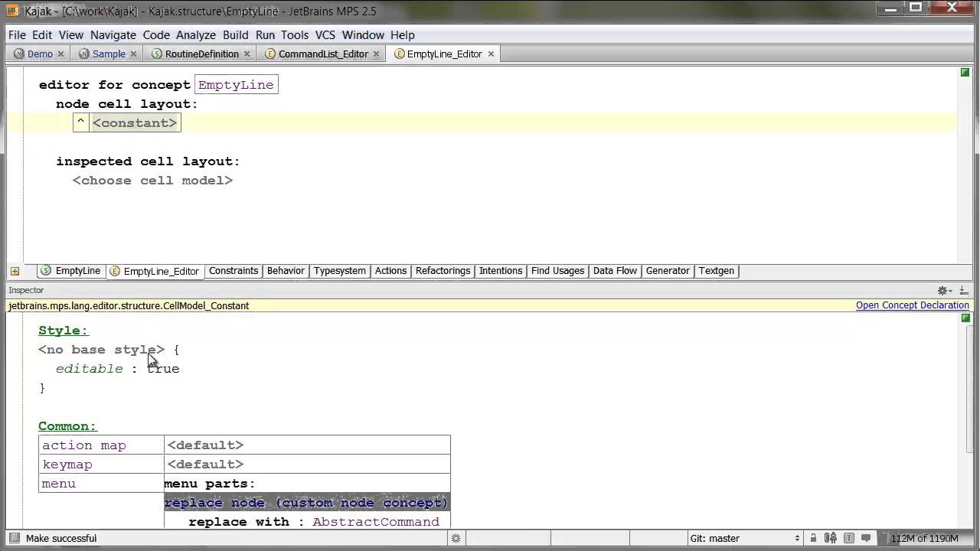Open the Edit menu

[x=42, y=35]
